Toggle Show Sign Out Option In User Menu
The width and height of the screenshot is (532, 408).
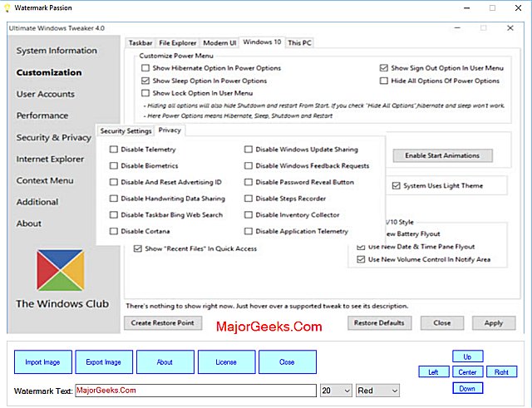coord(384,68)
